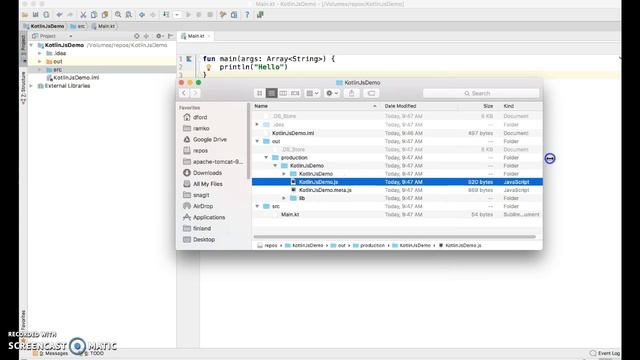The image size is (640, 360).
Task: Click the scroll-from-source target icon in Project panel
Action: (137, 36)
